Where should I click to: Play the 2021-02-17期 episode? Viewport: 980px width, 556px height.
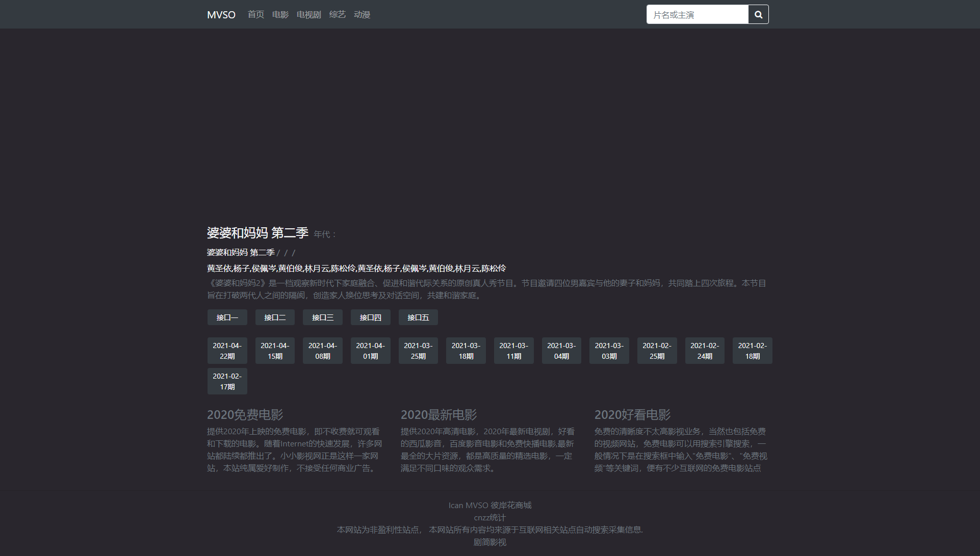click(227, 381)
